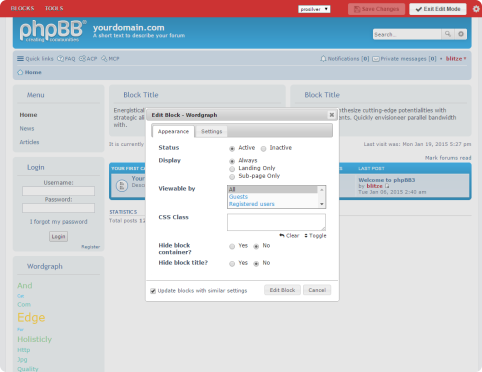The width and height of the screenshot is (482, 372).
Task: Click the Private messages envelope icon
Action: (376, 59)
